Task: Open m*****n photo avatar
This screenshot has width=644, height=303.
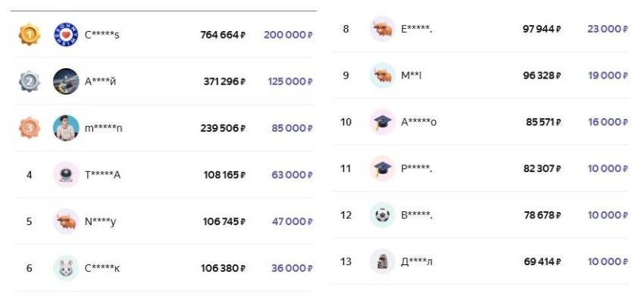Action: [66, 128]
